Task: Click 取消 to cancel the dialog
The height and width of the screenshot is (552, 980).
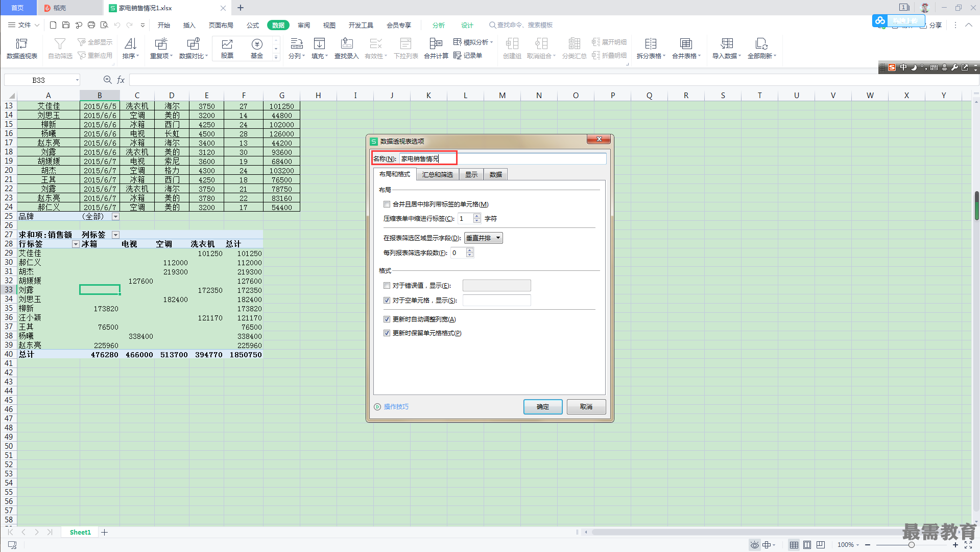Action: pyautogui.click(x=586, y=407)
